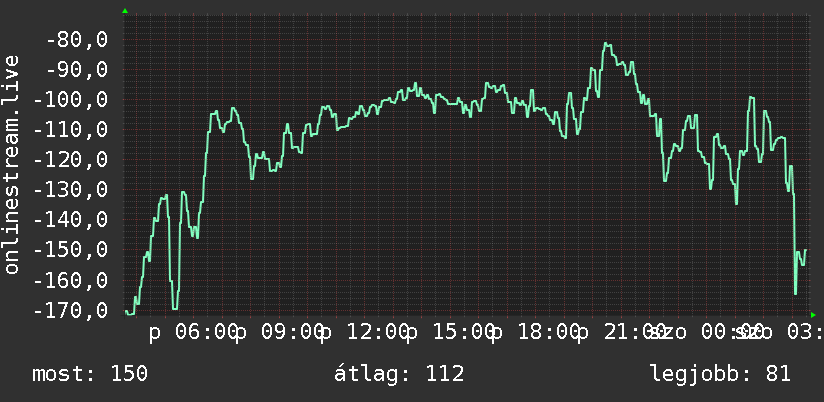Click the -100,0 axis value

point(70,99)
